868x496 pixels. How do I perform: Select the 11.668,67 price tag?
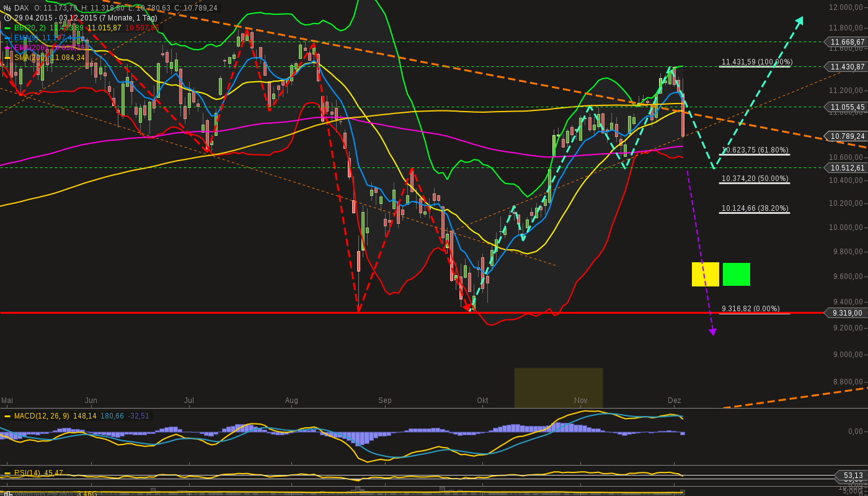[x=845, y=42]
